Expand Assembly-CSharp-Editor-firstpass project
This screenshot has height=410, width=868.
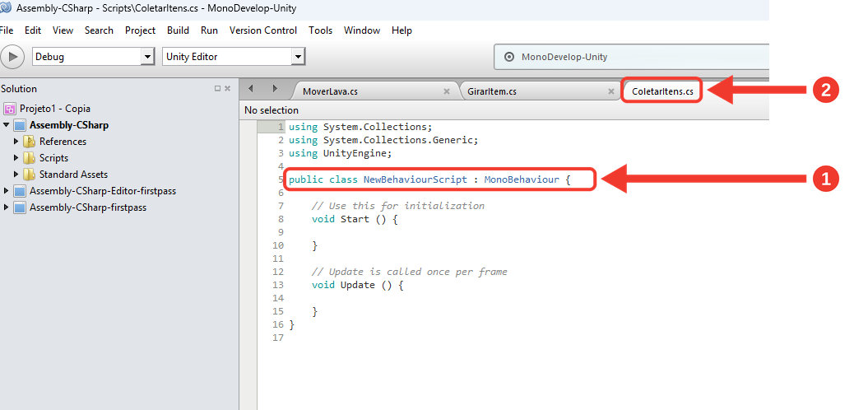pyautogui.click(x=6, y=191)
